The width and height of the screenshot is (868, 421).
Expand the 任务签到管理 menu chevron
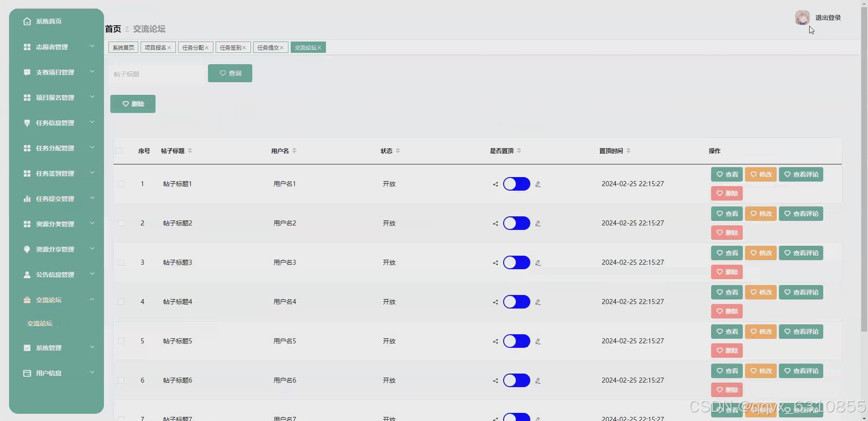(92, 173)
